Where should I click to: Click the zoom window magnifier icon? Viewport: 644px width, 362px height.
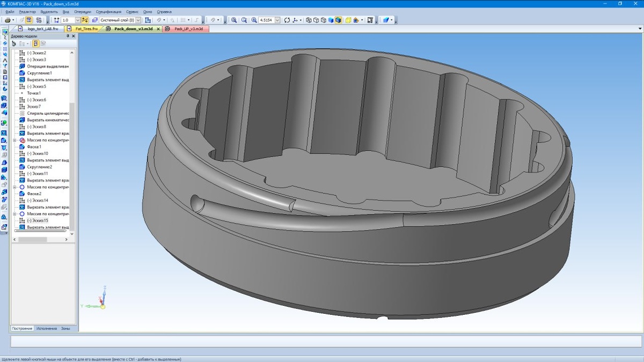tap(233, 20)
